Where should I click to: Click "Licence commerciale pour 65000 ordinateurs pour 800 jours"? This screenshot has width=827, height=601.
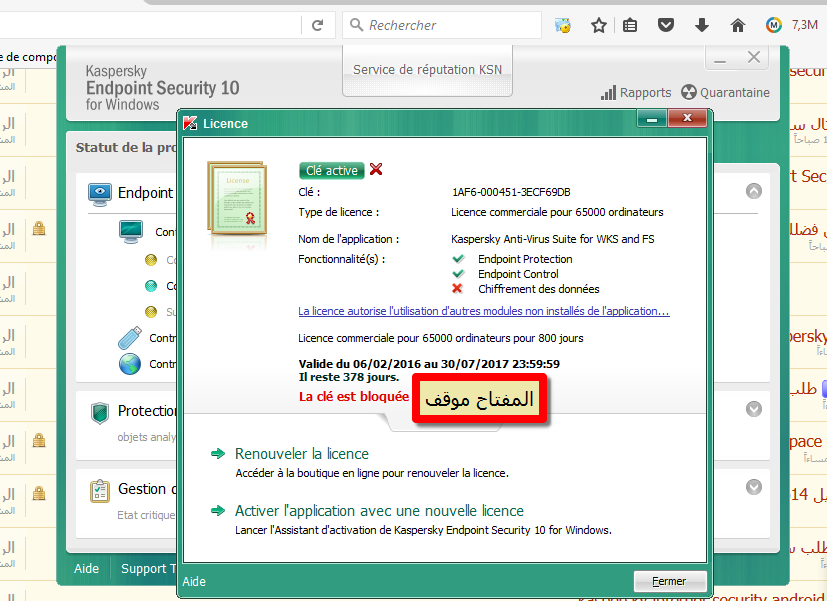point(441,338)
